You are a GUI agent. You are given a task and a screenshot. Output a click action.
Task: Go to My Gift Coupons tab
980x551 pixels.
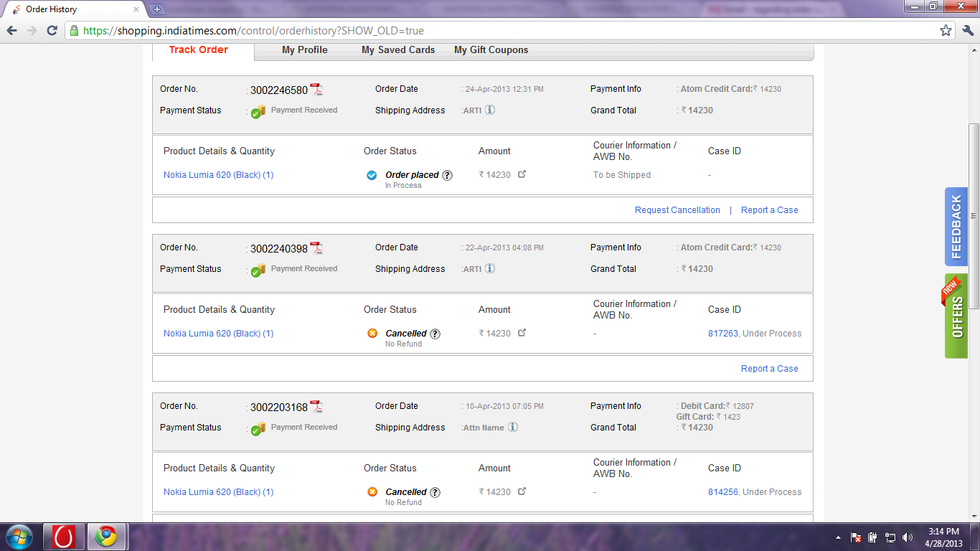click(491, 50)
